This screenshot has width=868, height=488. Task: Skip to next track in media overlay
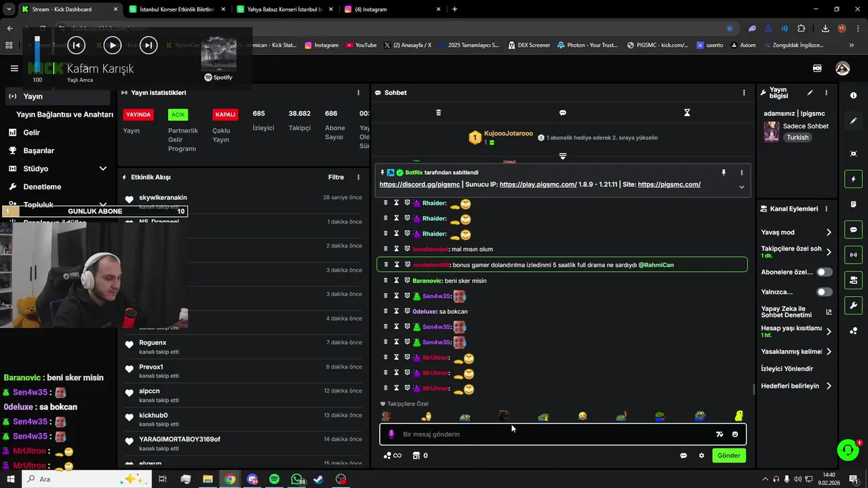[x=148, y=45]
